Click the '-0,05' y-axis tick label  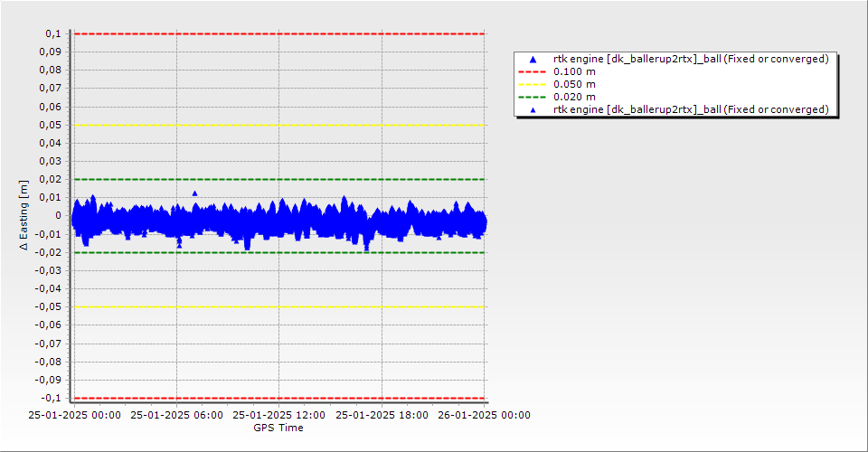point(48,307)
